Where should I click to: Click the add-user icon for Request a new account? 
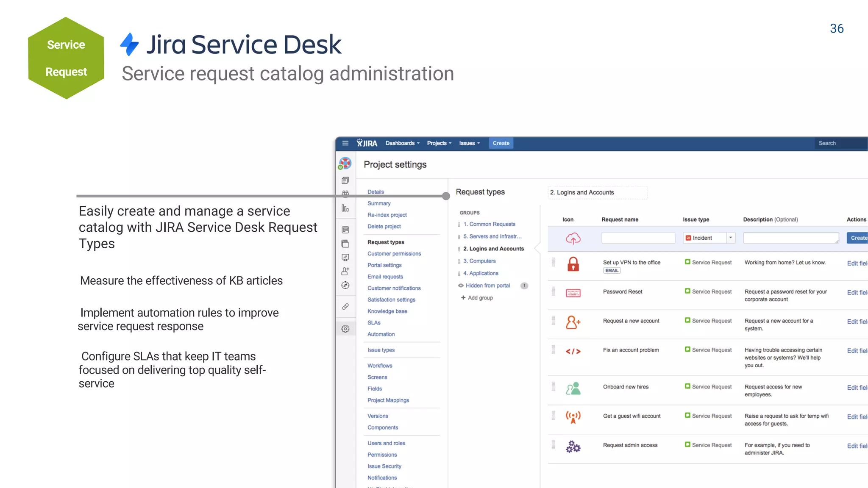click(x=573, y=322)
